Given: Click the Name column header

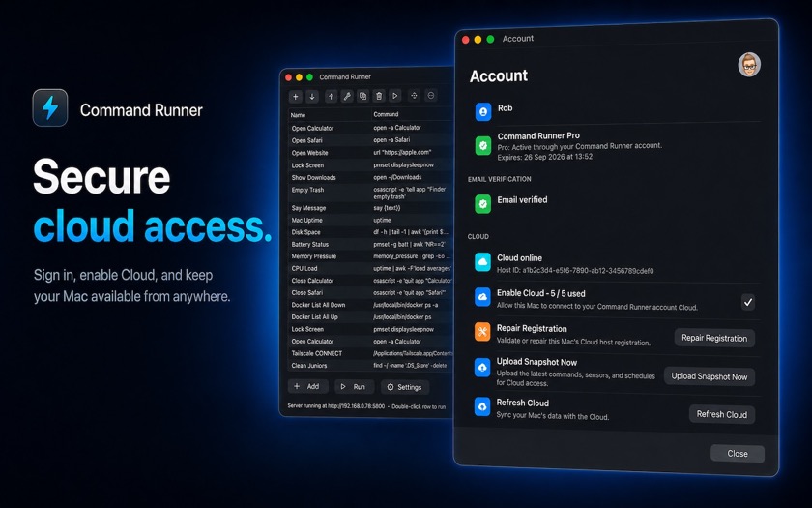Looking at the screenshot, I should (x=330, y=115).
